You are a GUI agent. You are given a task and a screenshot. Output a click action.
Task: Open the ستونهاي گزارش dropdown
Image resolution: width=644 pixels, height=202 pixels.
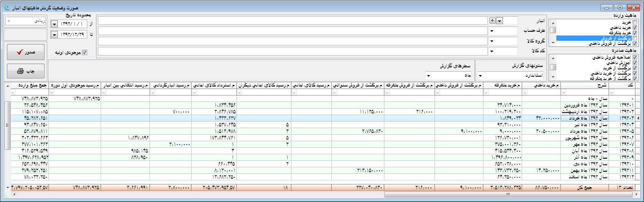tap(480, 75)
